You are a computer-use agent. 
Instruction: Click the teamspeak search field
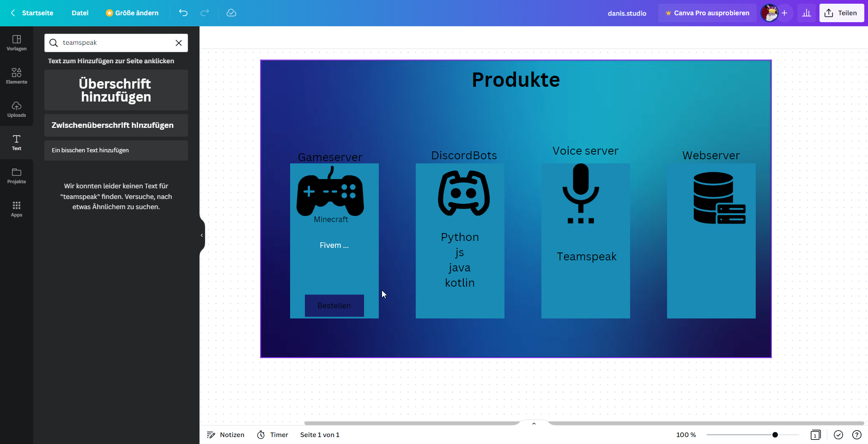pyautogui.click(x=115, y=43)
